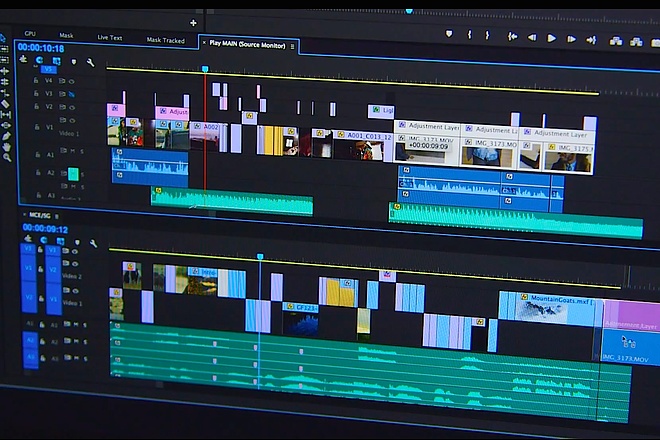Switch to the Live Text tab
The width and height of the screenshot is (660, 440).
109,37
